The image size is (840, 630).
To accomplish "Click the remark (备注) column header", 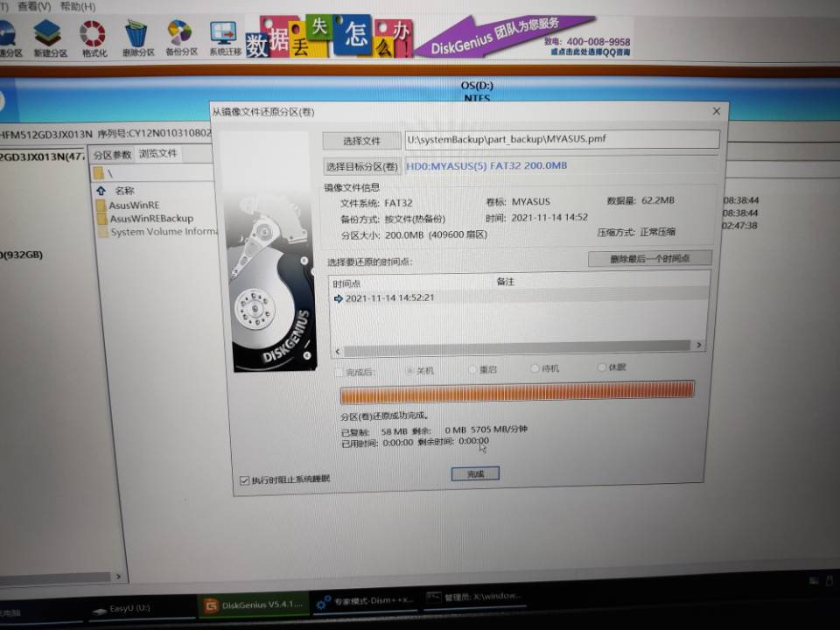I will (505, 281).
